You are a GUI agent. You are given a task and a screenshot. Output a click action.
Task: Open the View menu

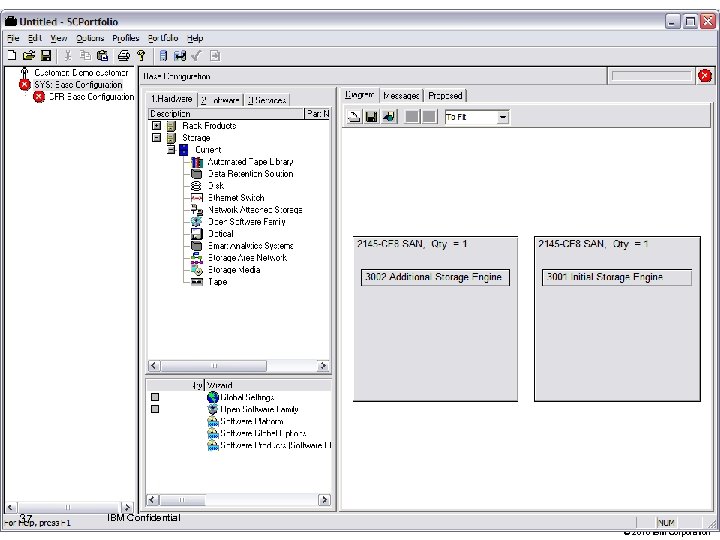pos(58,38)
